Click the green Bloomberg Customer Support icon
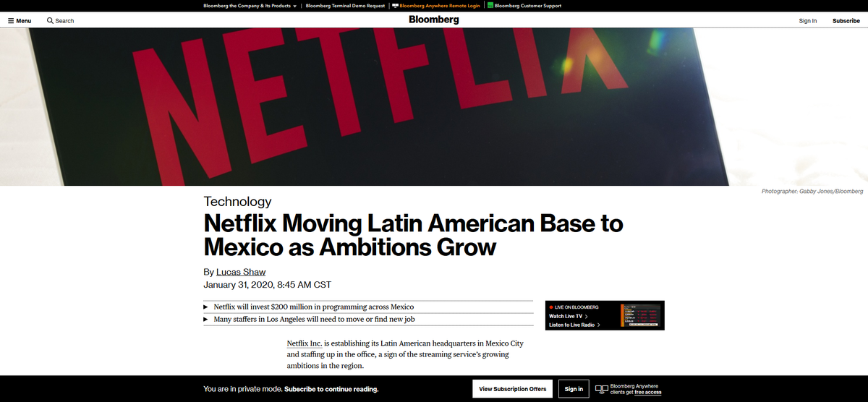 (x=490, y=6)
